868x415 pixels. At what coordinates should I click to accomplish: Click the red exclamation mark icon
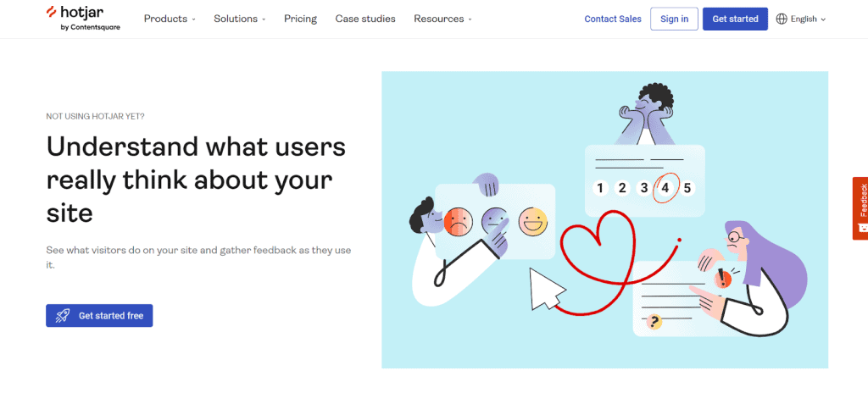[723, 278]
